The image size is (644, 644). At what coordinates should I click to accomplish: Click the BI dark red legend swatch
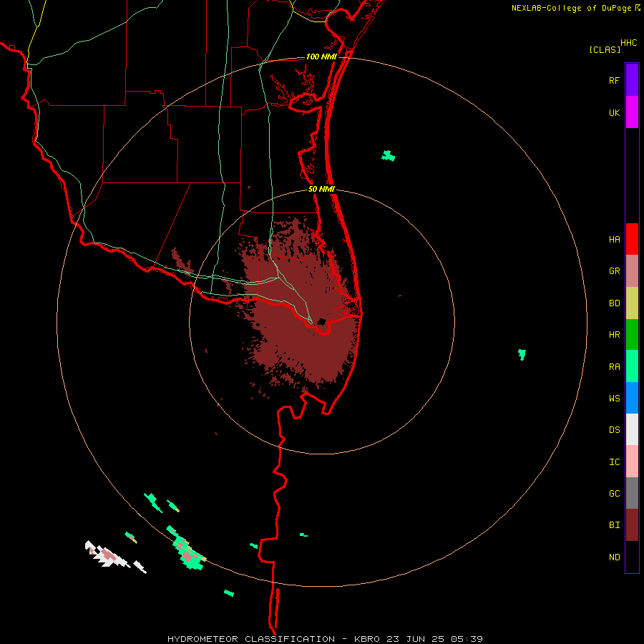coord(632,525)
